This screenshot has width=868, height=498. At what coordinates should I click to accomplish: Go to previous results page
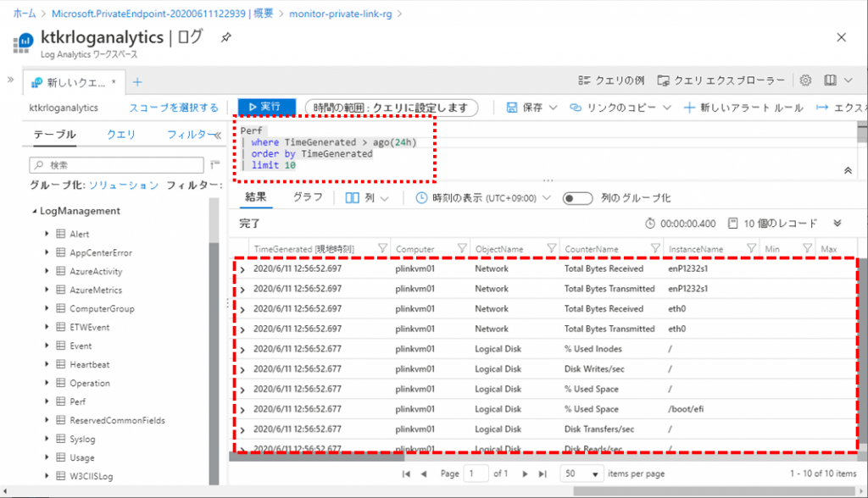pos(424,473)
